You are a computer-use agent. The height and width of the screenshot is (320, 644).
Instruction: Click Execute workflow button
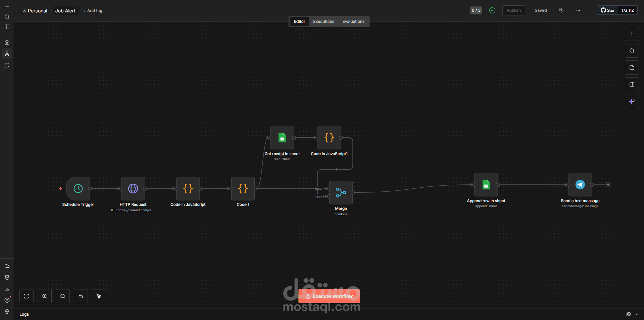coord(329,296)
